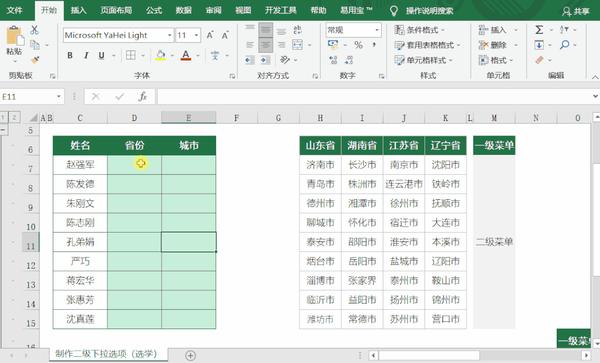The height and width of the screenshot is (363, 600).
Task: Increase font size with larger A
Action: (x=210, y=35)
